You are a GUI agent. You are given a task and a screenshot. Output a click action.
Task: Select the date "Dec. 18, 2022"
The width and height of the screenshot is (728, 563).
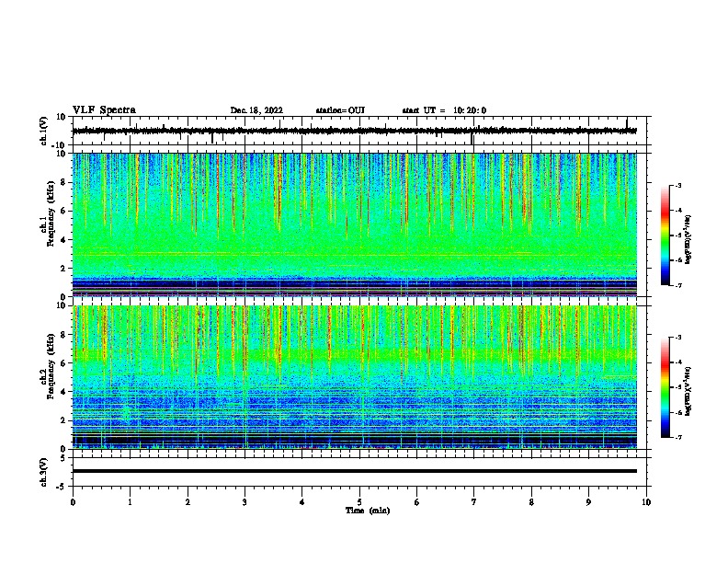[x=256, y=110]
